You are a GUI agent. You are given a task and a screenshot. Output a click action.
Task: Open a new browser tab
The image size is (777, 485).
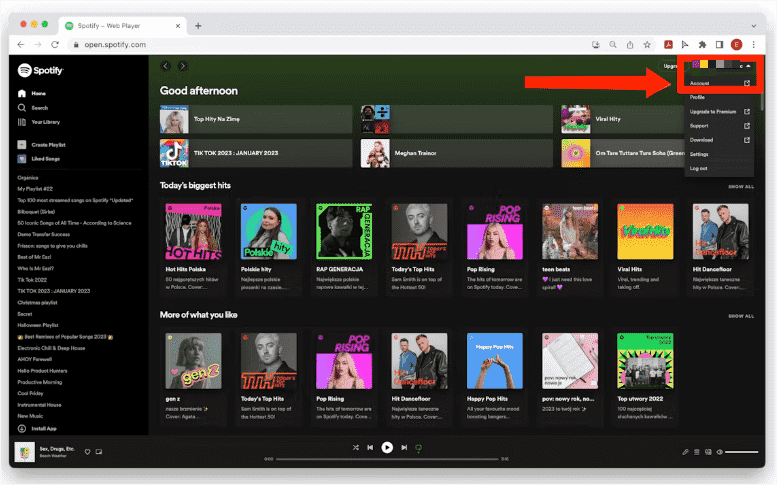pos(198,26)
